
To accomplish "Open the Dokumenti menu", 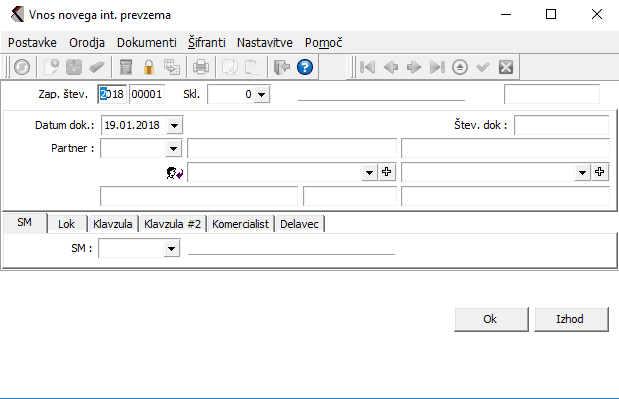I will pyautogui.click(x=146, y=43).
